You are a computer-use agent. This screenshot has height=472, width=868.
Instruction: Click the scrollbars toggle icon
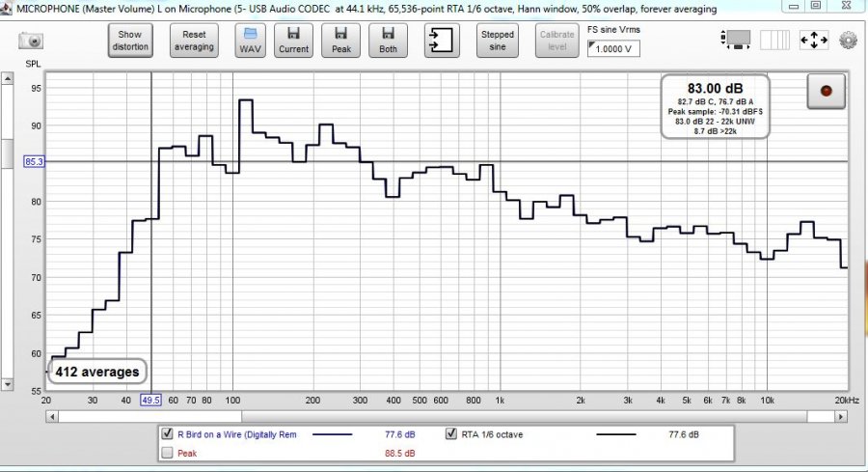click(736, 40)
